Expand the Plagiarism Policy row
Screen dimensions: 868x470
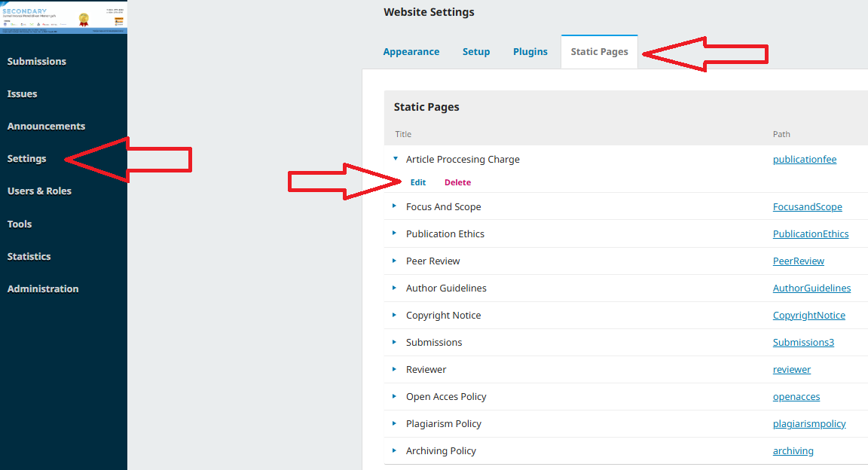[394, 423]
